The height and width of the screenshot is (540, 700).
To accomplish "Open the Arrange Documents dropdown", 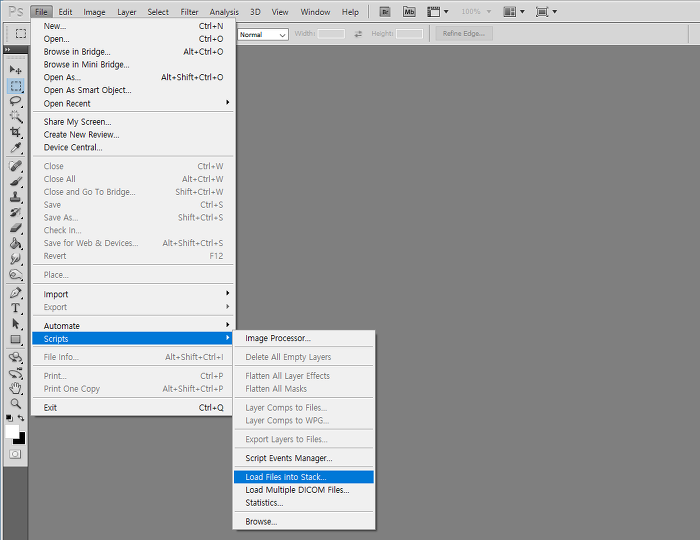I will [513, 12].
